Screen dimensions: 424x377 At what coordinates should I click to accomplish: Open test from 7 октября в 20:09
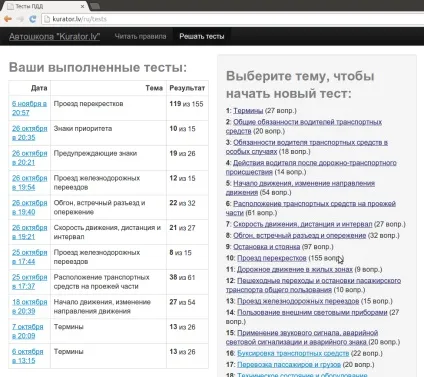28,331
